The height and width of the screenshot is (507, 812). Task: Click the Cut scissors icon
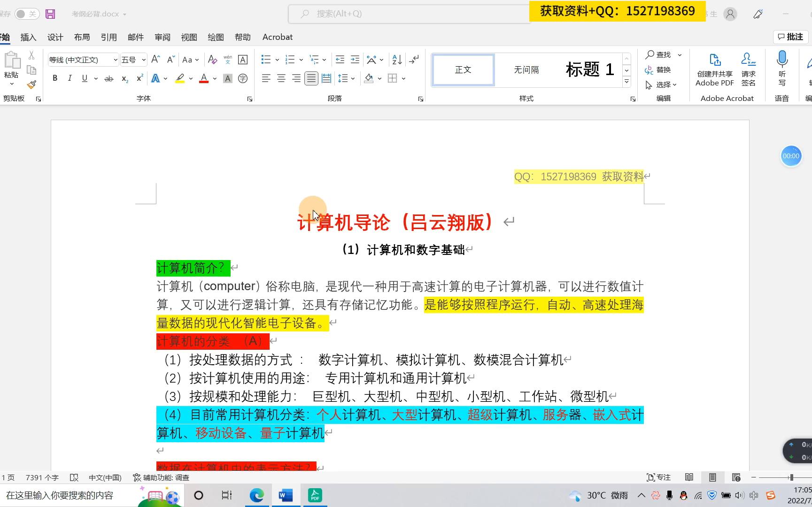tap(31, 55)
